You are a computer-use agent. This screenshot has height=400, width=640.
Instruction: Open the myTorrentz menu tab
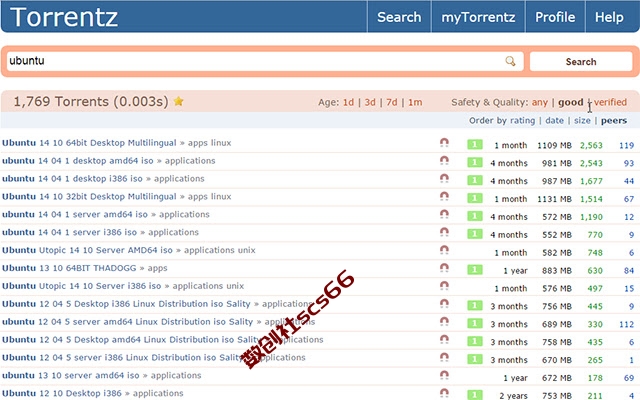(x=478, y=17)
